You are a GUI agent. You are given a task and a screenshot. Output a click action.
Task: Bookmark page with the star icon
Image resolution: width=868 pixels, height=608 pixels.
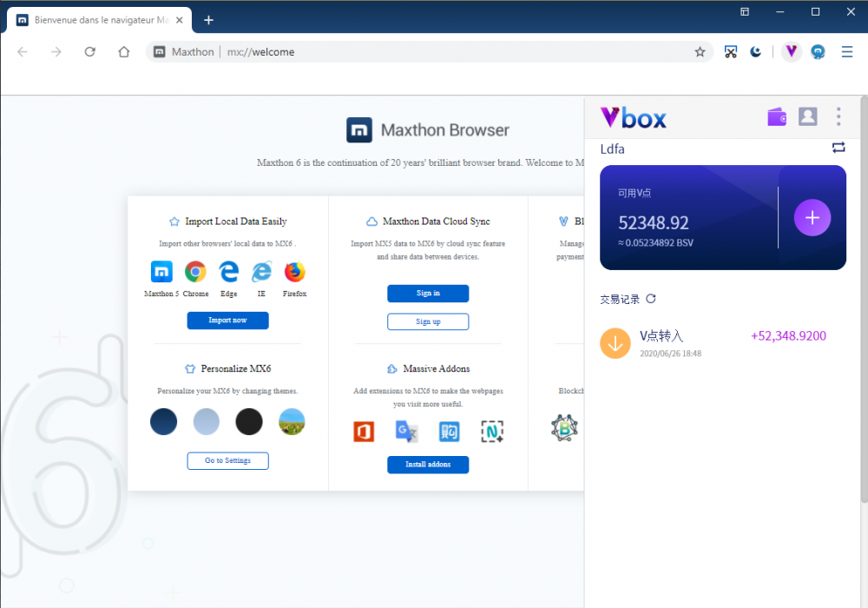coord(700,52)
